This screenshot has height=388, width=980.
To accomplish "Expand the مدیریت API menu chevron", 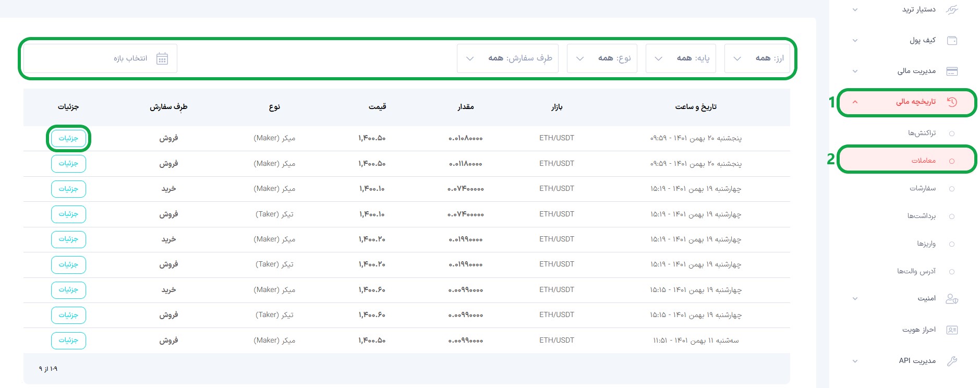I will 855,361.
